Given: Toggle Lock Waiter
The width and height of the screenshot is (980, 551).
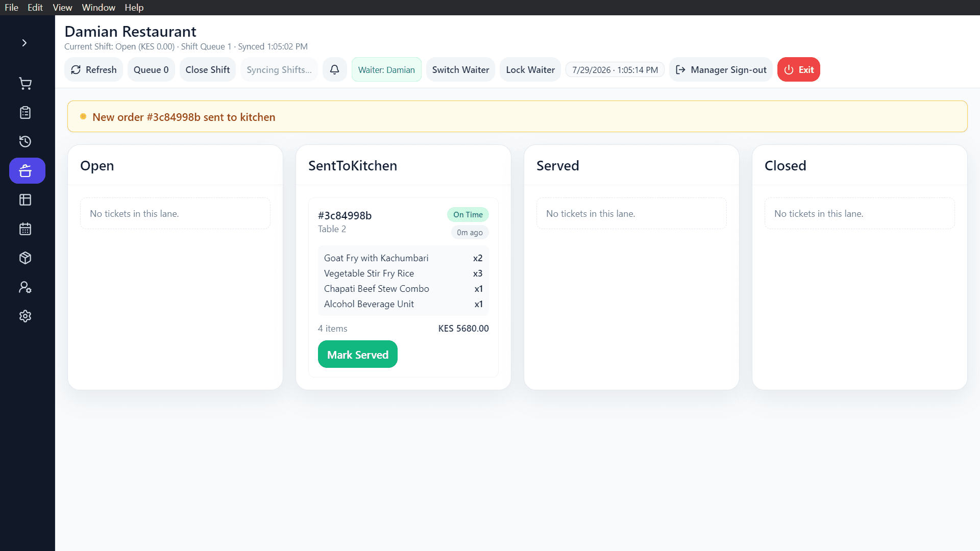Looking at the screenshot, I should [x=530, y=69].
